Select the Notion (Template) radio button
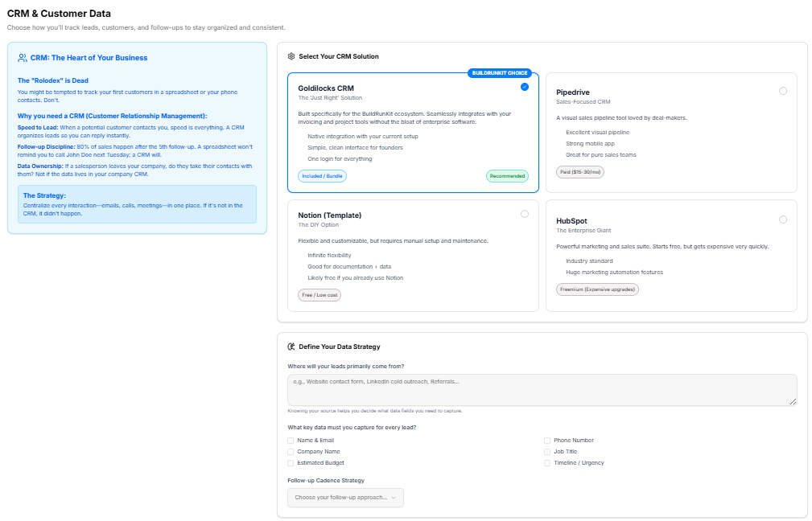Viewport: 812px width, 521px height. pyautogui.click(x=525, y=214)
